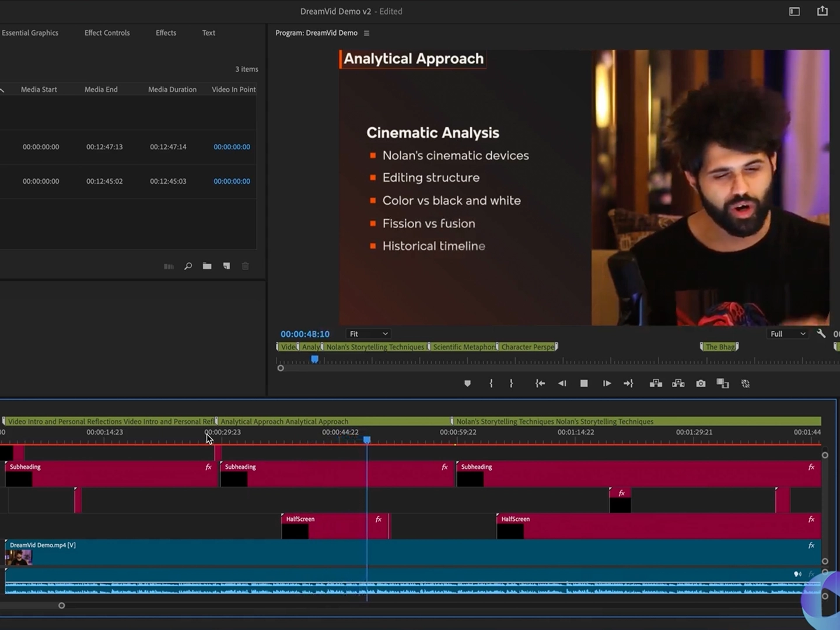The width and height of the screenshot is (840, 630).
Task: Open the Text tab
Action: (209, 33)
